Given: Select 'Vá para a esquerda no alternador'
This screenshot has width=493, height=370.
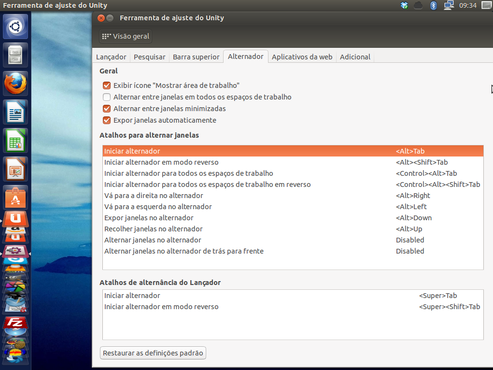Looking at the screenshot, I should click(x=293, y=207).
